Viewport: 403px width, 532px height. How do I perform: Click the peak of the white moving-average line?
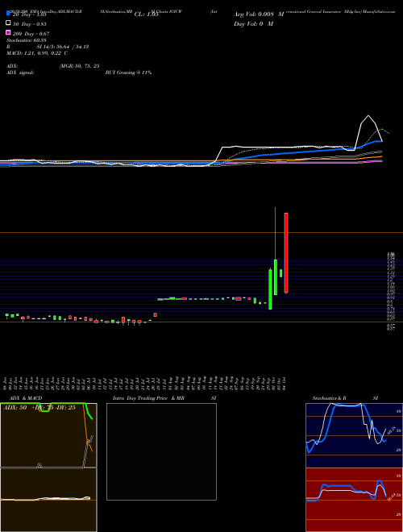point(368,116)
